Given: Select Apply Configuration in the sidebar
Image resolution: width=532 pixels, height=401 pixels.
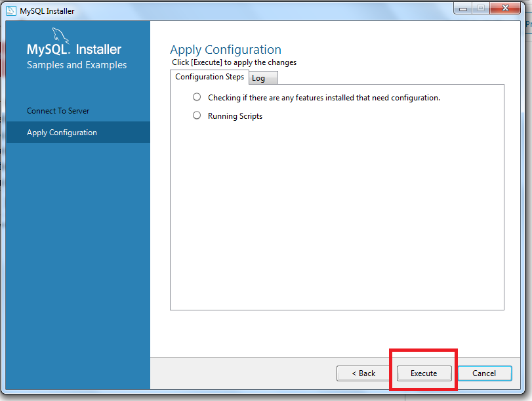Looking at the screenshot, I should pos(78,133).
